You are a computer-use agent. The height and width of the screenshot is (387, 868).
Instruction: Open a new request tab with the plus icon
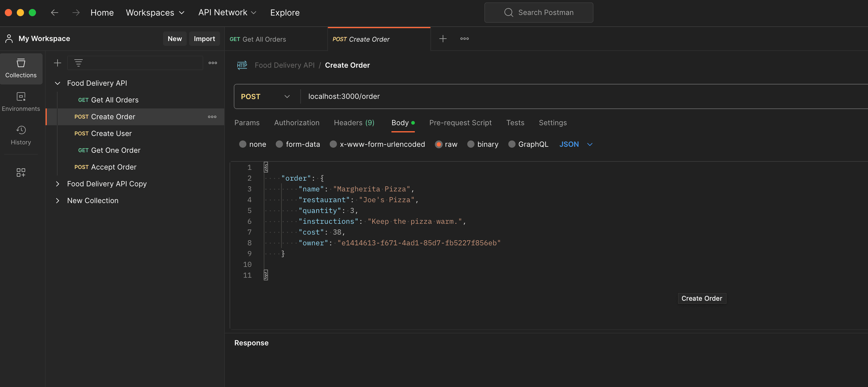click(x=443, y=39)
